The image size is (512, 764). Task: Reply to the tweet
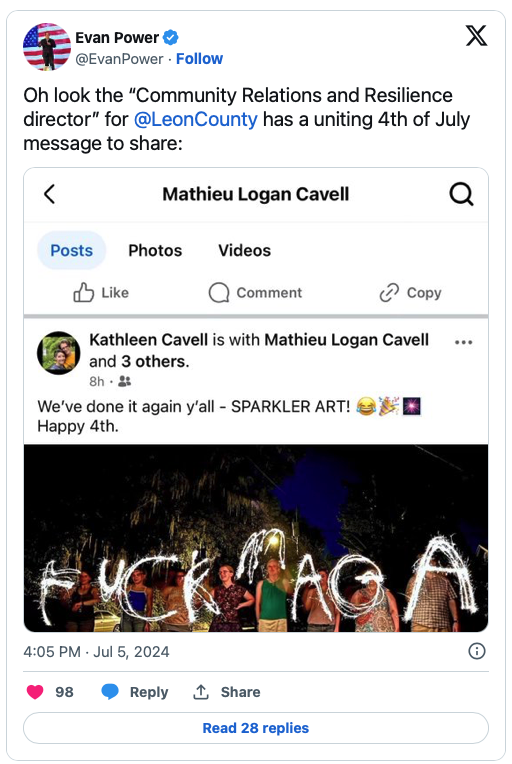pos(134,692)
